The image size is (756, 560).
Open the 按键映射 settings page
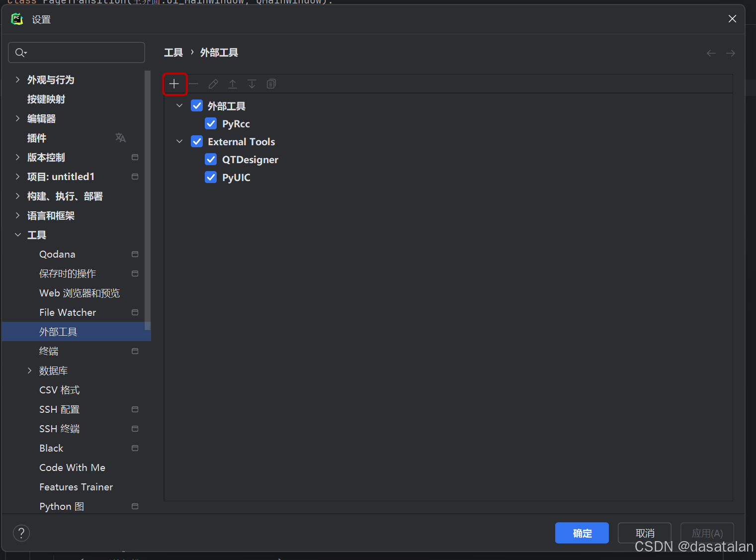click(46, 99)
